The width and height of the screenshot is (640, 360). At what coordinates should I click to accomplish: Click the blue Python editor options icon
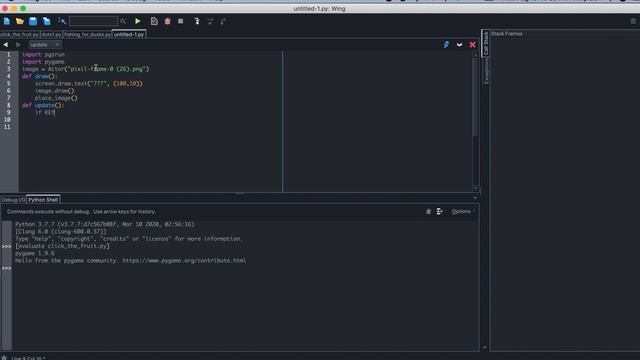[446, 44]
